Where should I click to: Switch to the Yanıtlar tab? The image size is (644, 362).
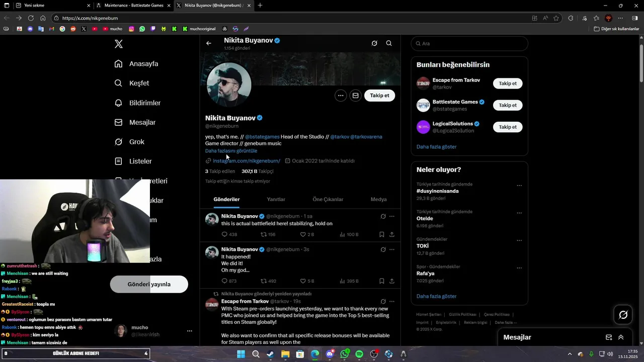[x=276, y=200]
